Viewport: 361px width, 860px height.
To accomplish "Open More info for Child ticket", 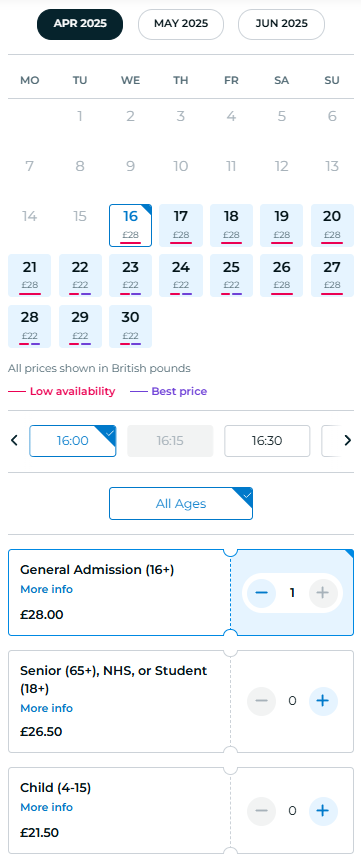I will coord(46,807).
